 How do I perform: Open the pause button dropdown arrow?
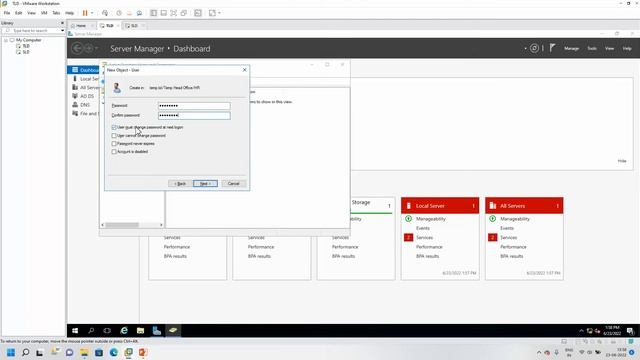pyautogui.click(x=92, y=13)
